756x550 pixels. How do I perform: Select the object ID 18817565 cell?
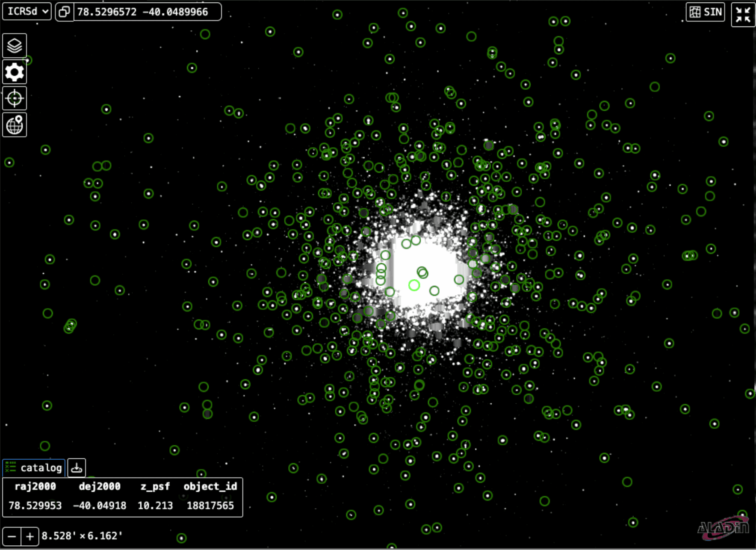[x=210, y=506]
